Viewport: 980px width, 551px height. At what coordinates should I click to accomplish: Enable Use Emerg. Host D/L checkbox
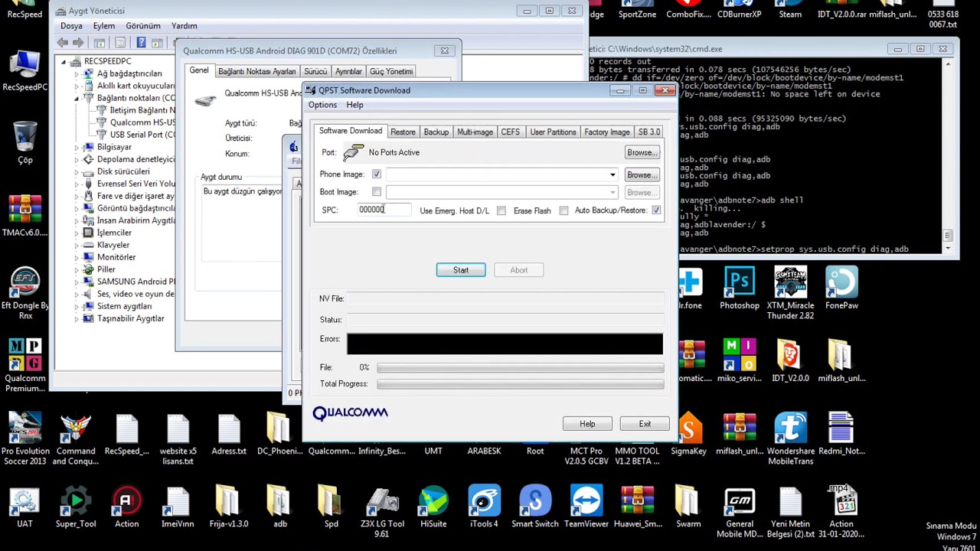[x=501, y=210]
